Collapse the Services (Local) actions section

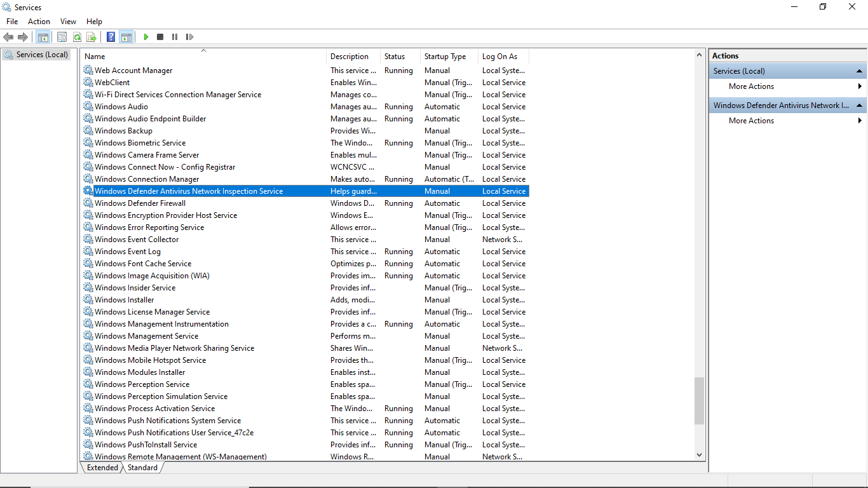tap(859, 71)
